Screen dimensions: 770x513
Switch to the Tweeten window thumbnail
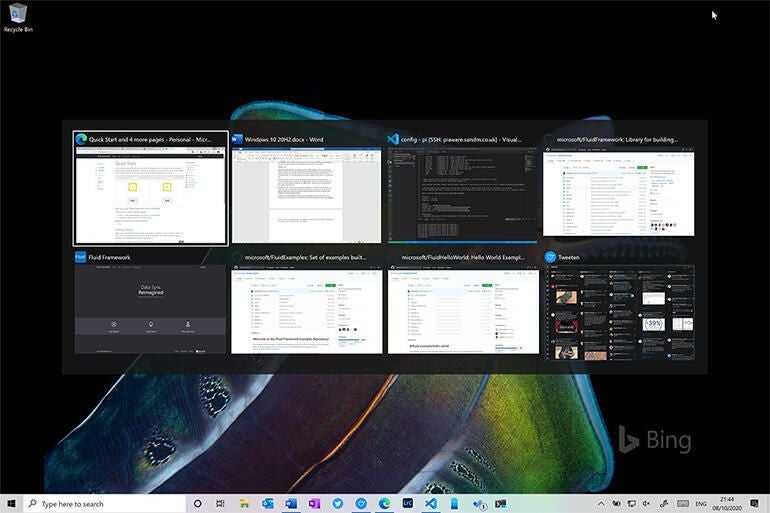(619, 305)
